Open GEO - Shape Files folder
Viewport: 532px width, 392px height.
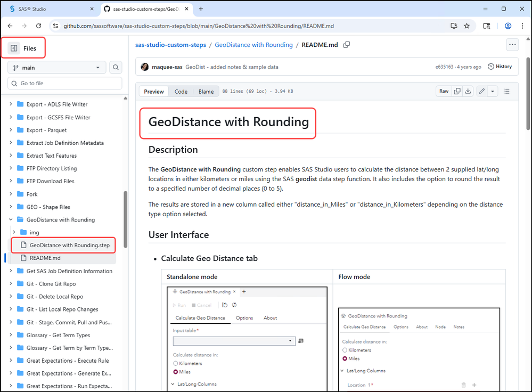(x=48, y=207)
